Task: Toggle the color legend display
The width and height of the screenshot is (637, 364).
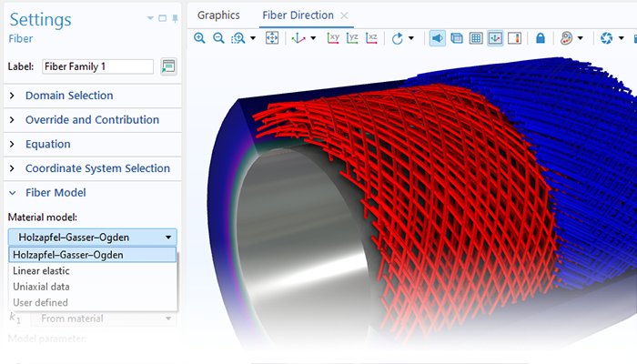Action: pos(514,38)
